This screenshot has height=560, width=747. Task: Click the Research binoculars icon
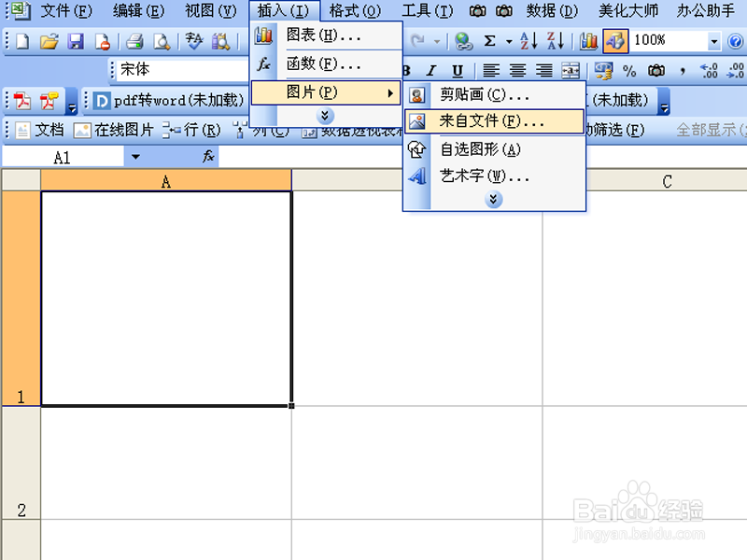tap(220, 41)
